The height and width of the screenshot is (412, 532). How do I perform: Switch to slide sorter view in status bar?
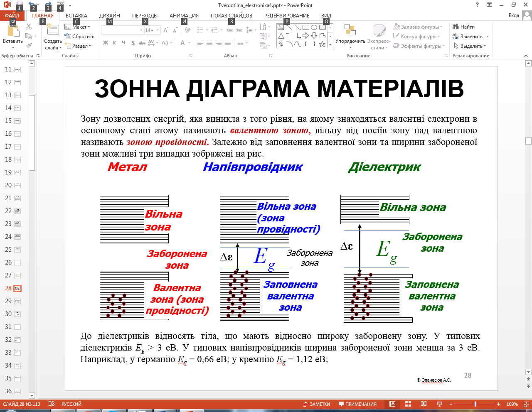[x=408, y=404]
